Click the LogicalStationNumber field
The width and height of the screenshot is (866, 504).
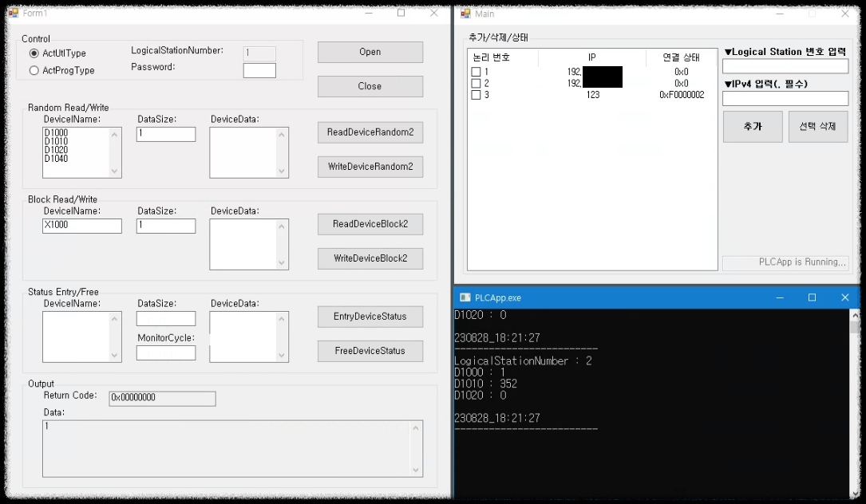point(259,53)
